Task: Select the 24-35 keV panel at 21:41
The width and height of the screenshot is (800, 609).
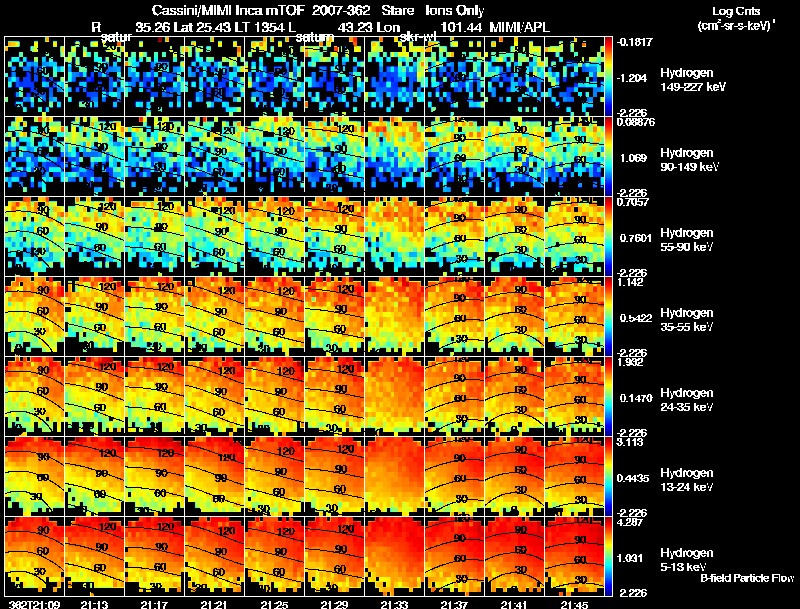Action: tap(514, 396)
